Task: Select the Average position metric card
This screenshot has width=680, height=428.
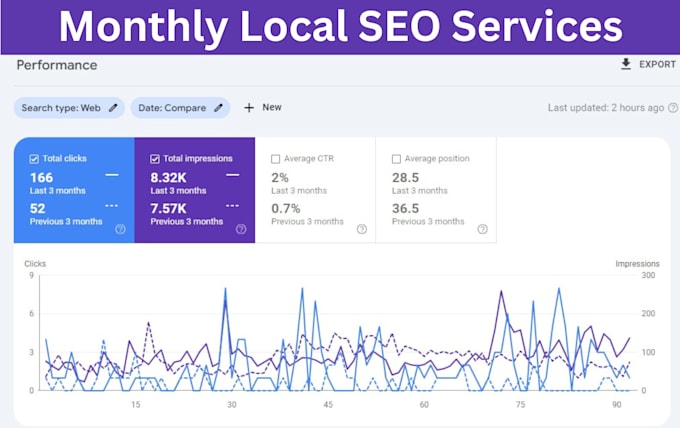Action: coord(436,190)
